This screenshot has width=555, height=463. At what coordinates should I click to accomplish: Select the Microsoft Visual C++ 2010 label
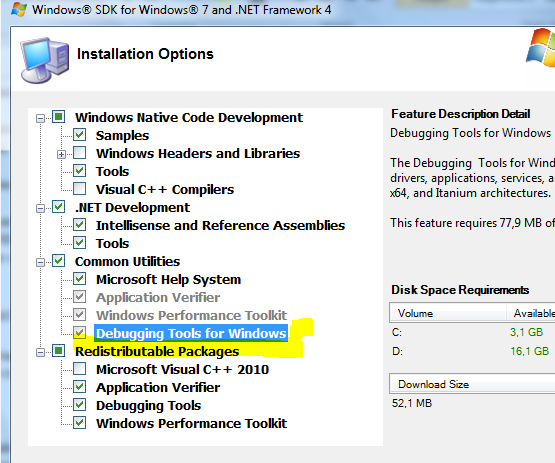click(x=183, y=370)
